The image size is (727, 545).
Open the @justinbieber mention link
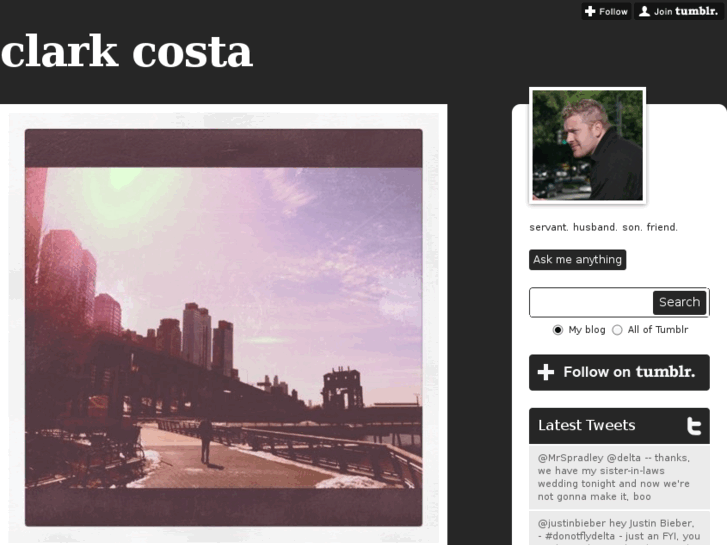(572, 523)
